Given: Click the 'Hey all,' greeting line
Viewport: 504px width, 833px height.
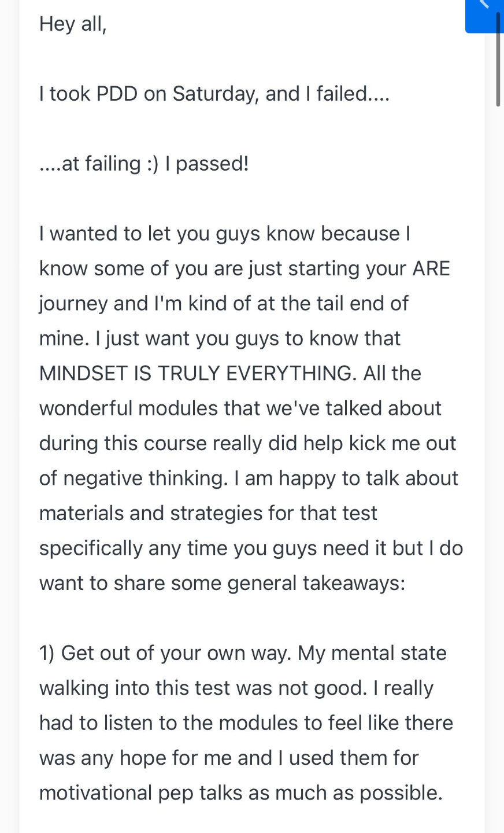Looking at the screenshot, I should point(73,24).
